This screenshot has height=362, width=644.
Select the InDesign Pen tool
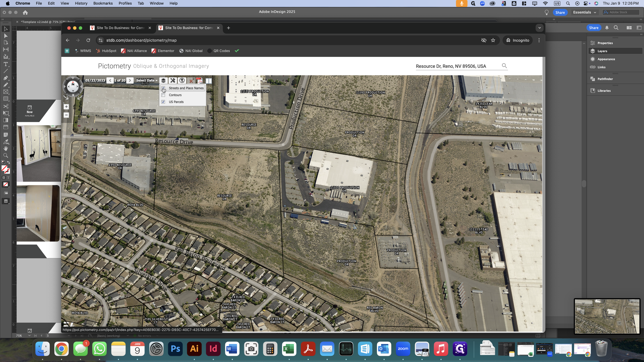pyautogui.click(x=6, y=78)
